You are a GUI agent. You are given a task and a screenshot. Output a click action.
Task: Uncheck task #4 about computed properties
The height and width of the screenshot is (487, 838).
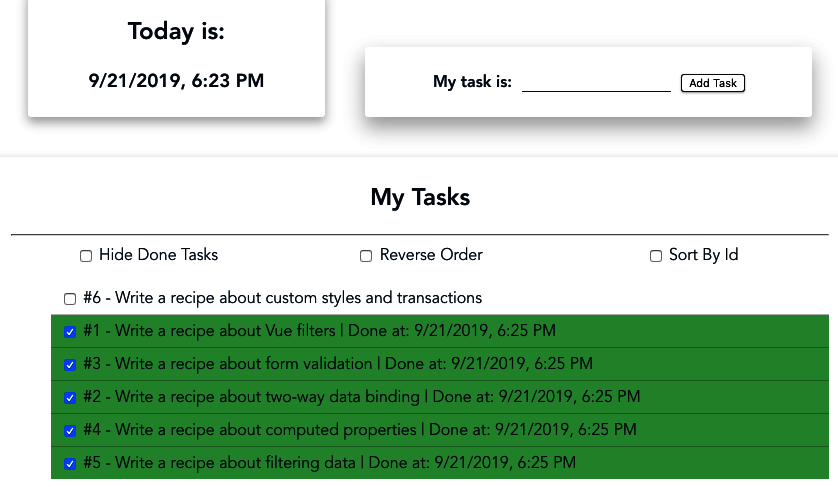click(69, 431)
